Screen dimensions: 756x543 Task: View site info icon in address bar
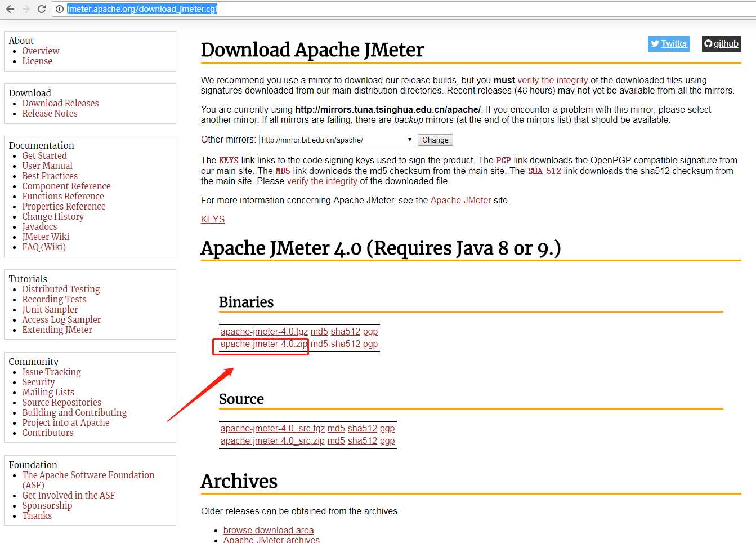[x=60, y=9]
